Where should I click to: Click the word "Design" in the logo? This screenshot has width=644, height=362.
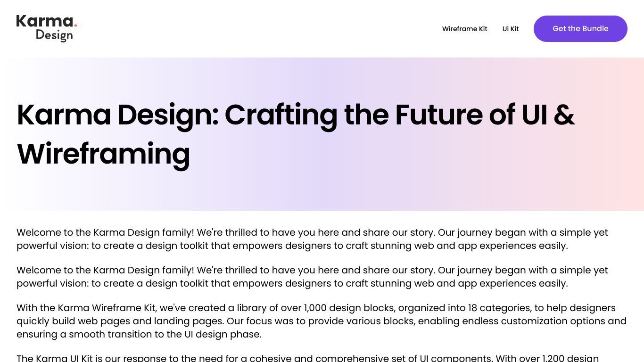coord(54,35)
